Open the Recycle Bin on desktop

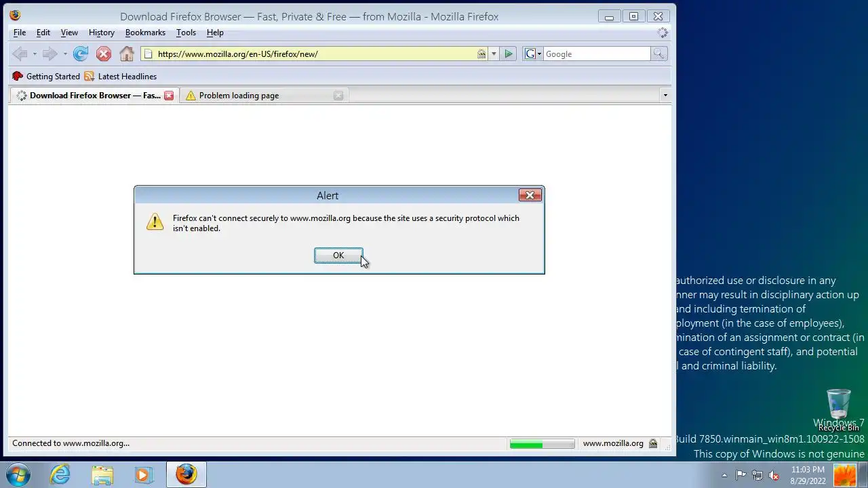pyautogui.click(x=839, y=410)
